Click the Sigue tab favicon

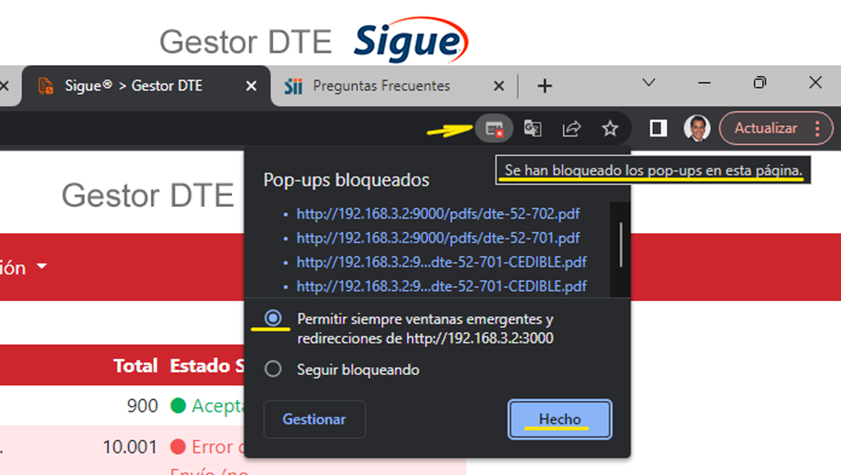click(46, 86)
